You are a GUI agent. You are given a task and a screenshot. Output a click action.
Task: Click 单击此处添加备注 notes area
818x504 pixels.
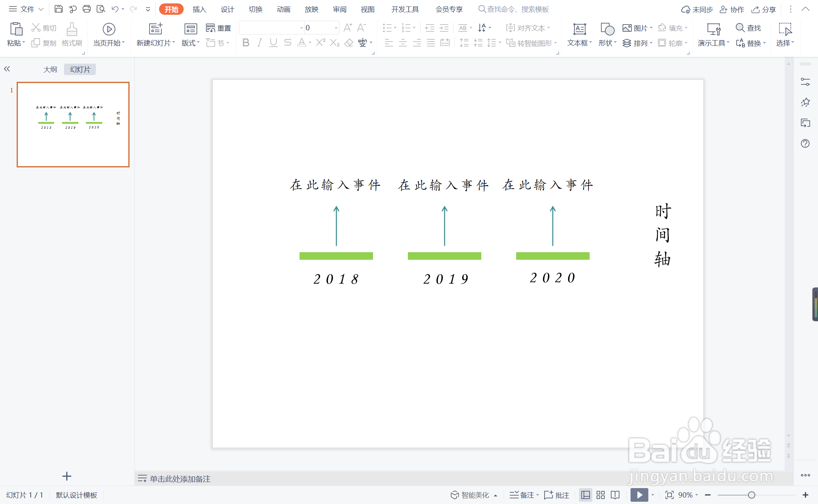pyautogui.click(x=180, y=479)
